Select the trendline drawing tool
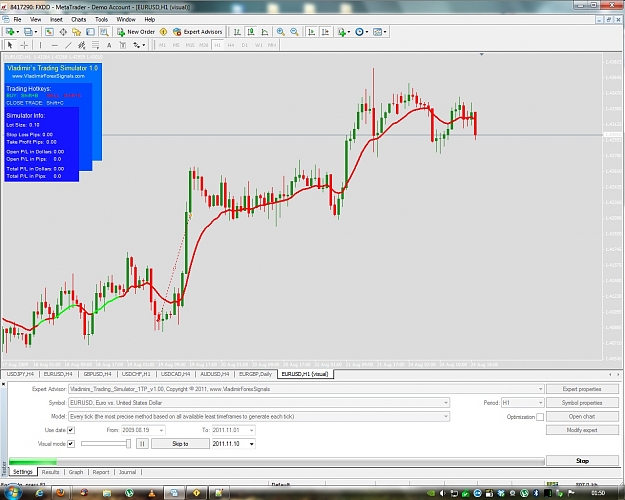Image resolution: width=625 pixels, height=500 pixels. [x=68, y=45]
